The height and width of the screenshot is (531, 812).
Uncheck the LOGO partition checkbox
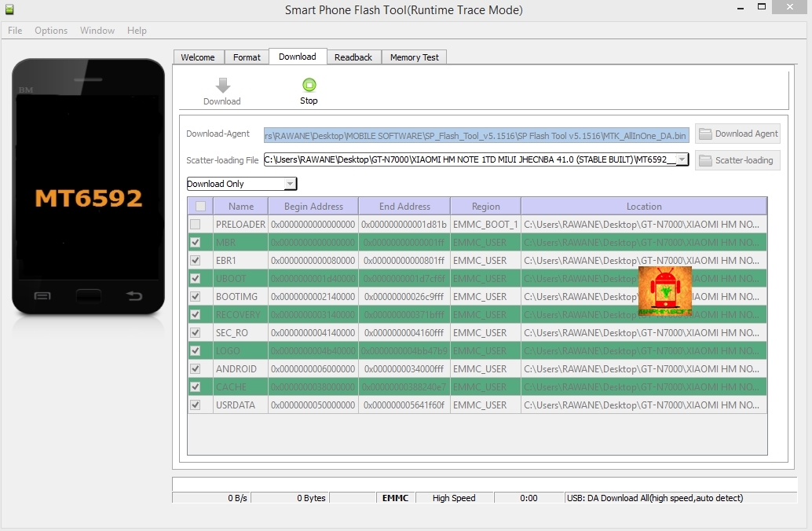click(196, 350)
